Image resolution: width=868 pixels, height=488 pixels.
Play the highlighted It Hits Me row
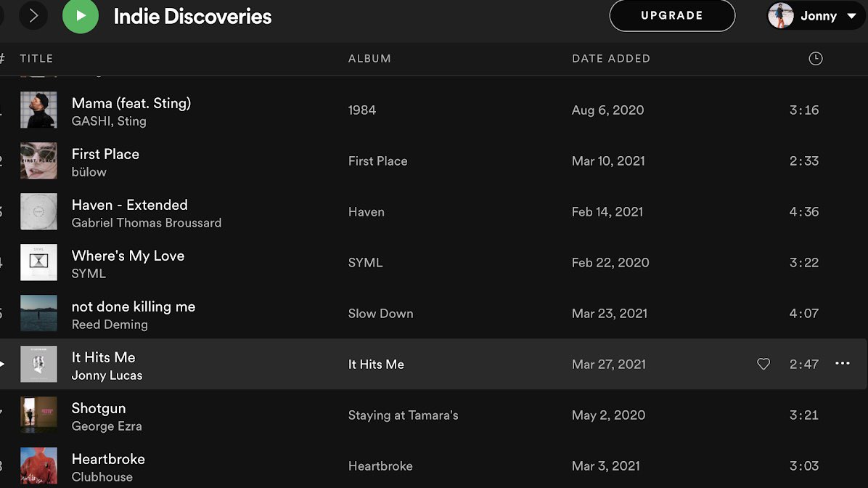[x=2, y=364]
